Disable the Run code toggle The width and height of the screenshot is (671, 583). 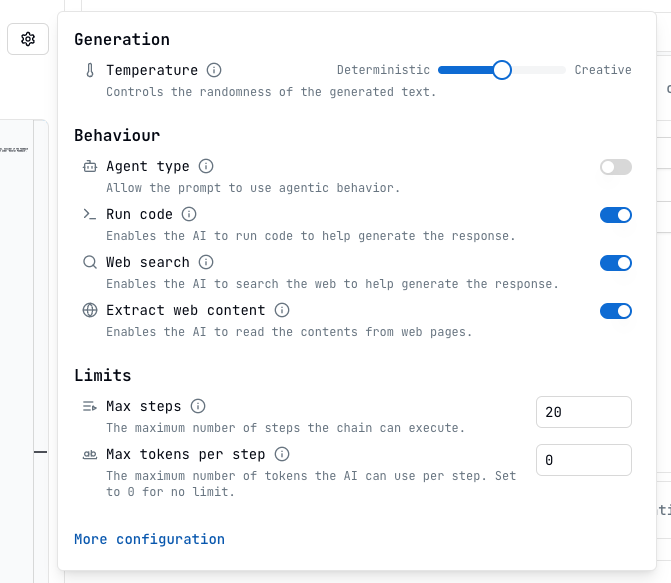coord(616,215)
